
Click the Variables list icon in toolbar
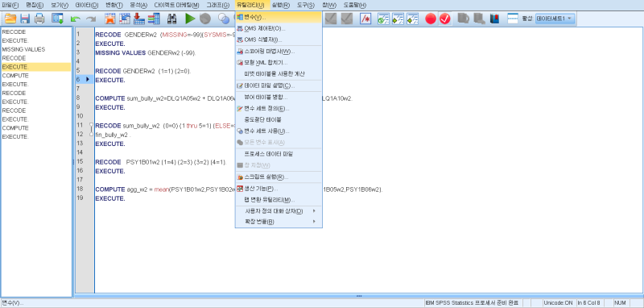pos(154,19)
